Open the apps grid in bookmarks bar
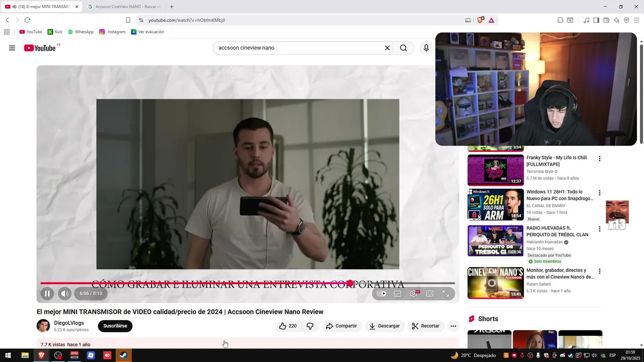This screenshot has width=644, height=362. tap(7, 32)
